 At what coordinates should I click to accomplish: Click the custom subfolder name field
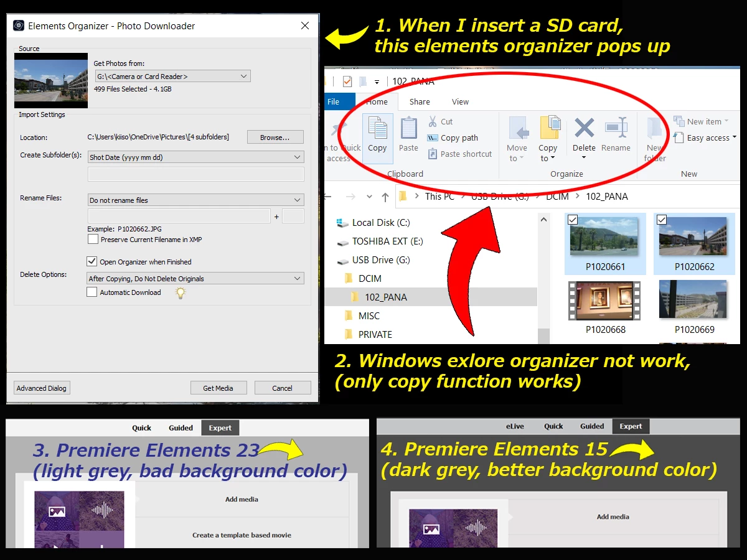[196, 174]
